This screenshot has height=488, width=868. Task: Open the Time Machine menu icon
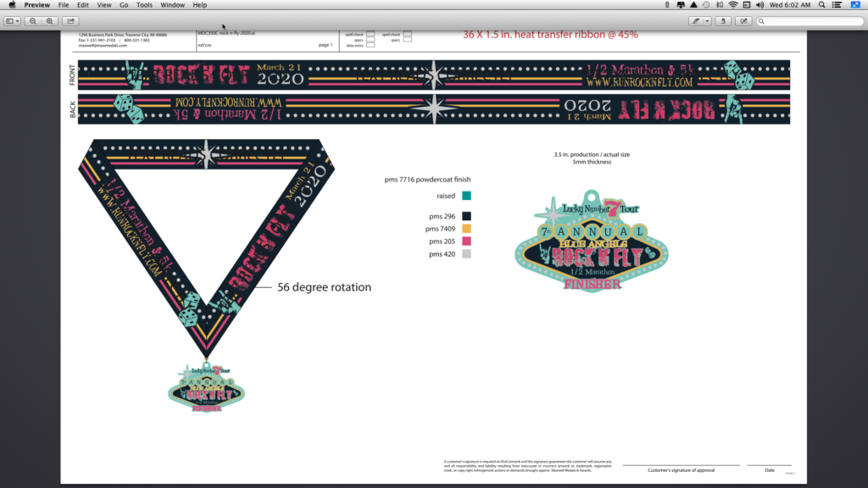tap(706, 5)
